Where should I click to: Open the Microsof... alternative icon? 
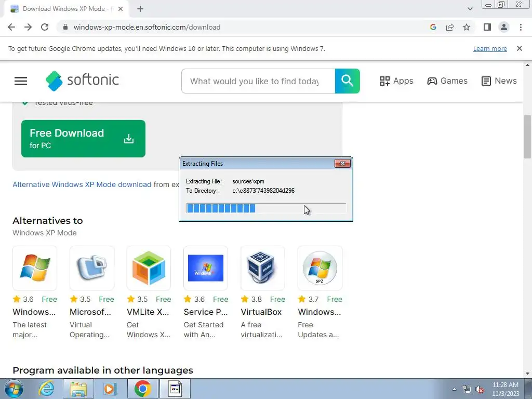point(92,268)
